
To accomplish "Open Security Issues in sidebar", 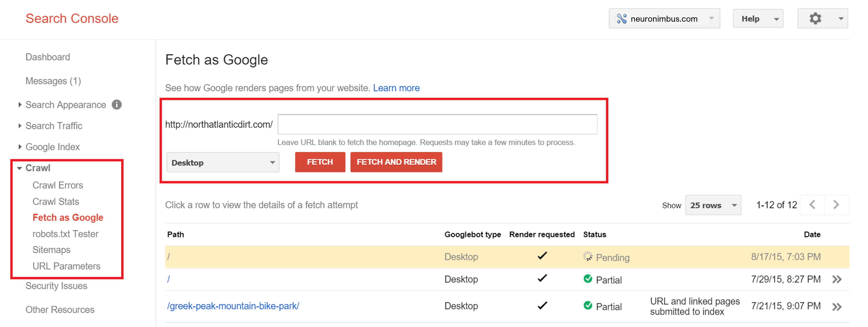I will coord(56,286).
